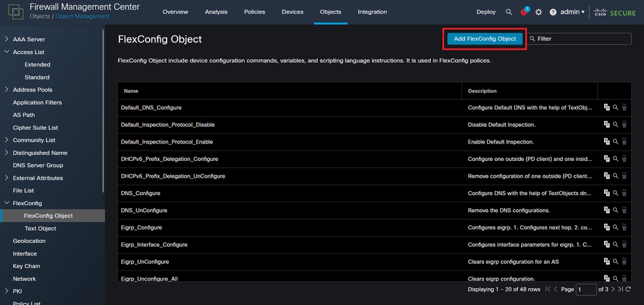Copy the Default_Inspection_Protocol_Disable object
This screenshot has height=305, width=644.
point(607,124)
